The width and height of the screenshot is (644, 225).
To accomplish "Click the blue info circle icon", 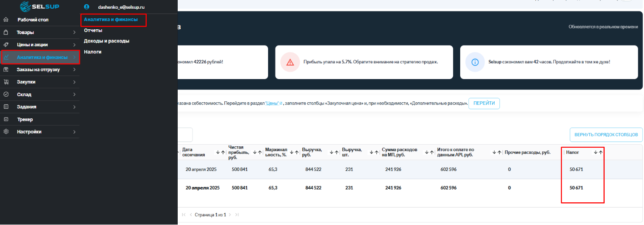I will click(474, 62).
